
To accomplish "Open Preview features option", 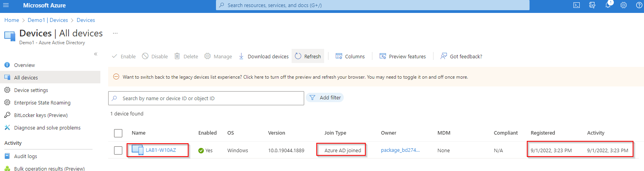I will [x=403, y=56].
